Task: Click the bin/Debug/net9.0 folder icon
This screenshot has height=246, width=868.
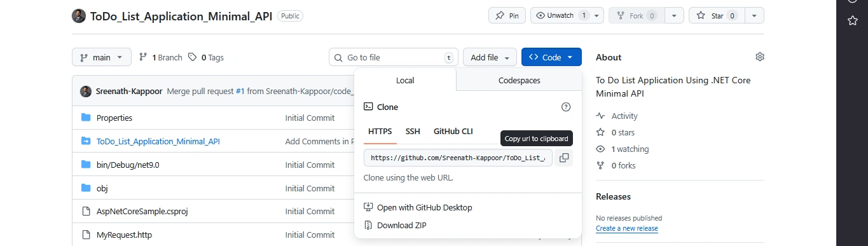Action: (86, 165)
